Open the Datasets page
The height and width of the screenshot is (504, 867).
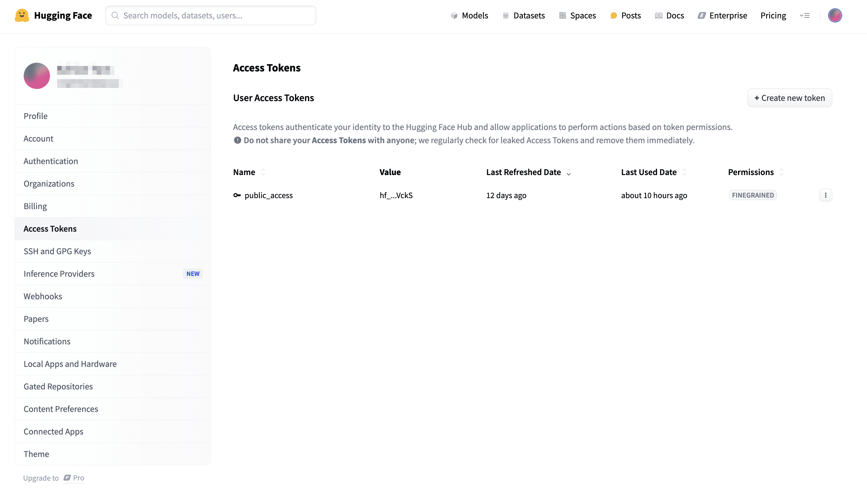(x=524, y=15)
